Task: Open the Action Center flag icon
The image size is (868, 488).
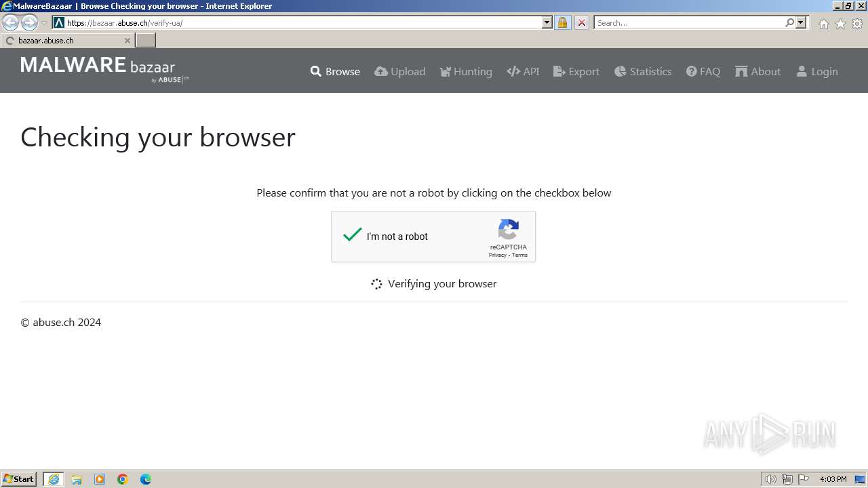Action: pos(804,479)
